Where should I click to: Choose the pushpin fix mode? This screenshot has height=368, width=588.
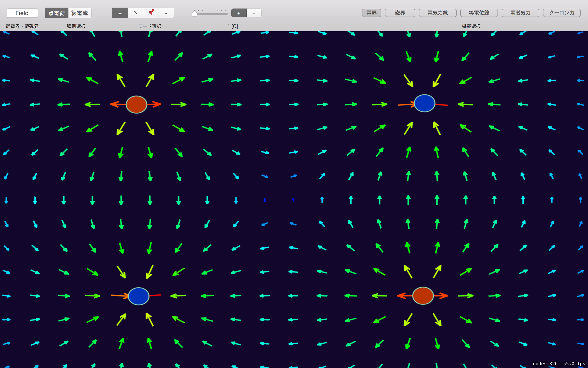pos(151,13)
